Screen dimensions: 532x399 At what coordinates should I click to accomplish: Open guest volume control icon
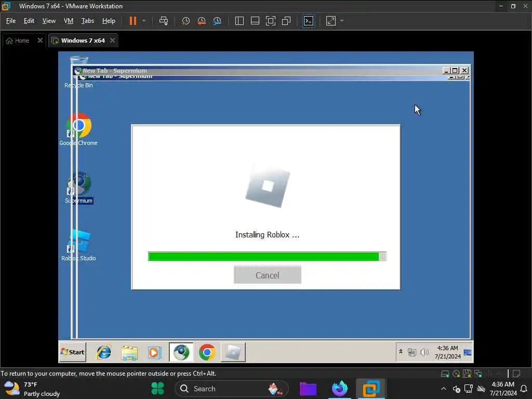tap(424, 353)
